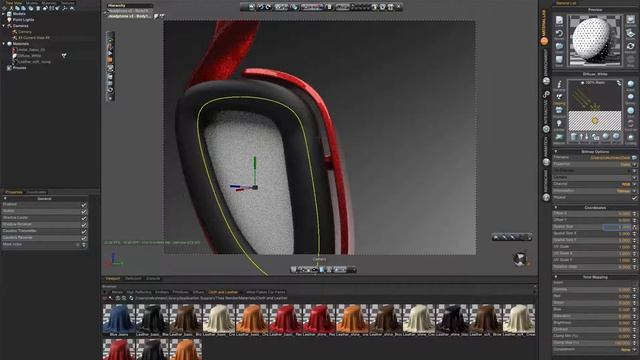Screen dimensions: 640x360
Task: Select Point Lights in scene tree
Action: [x=23, y=20]
